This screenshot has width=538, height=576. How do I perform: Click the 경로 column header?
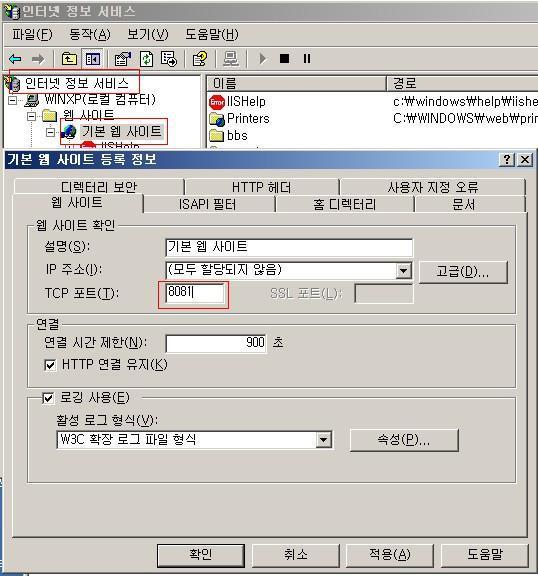tap(463, 84)
